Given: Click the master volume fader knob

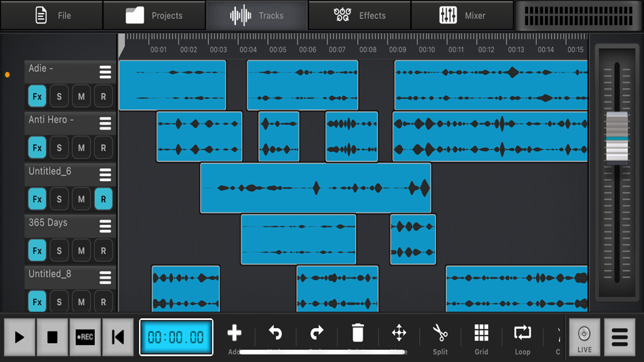Looking at the screenshot, I should pyautogui.click(x=617, y=138).
